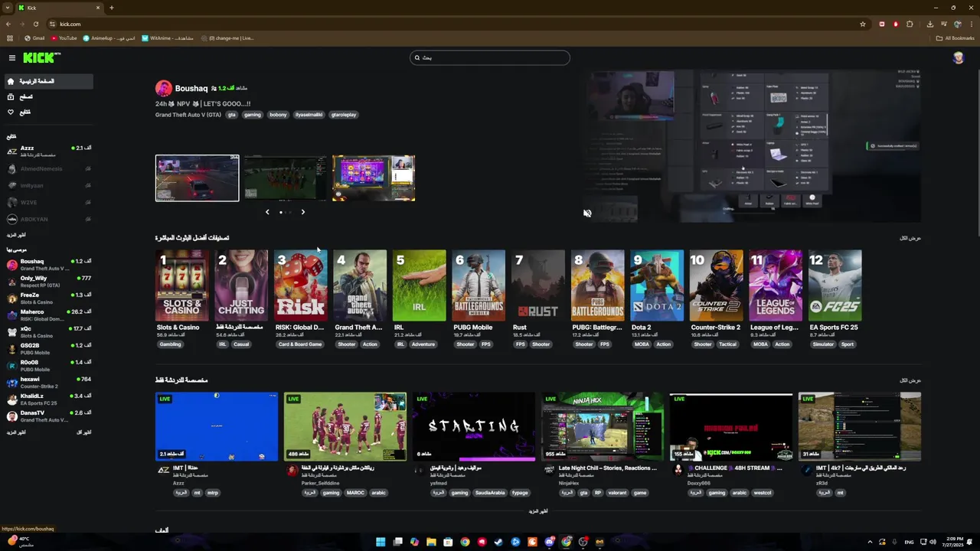Click MOBA tag under Dota 2

pos(642,344)
